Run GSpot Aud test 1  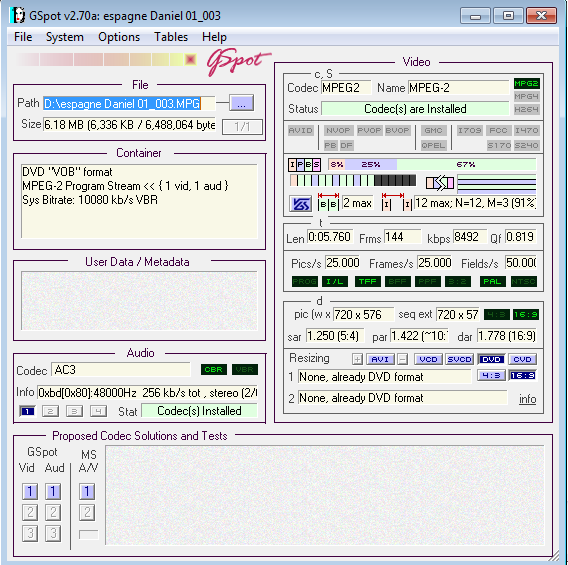click(x=53, y=491)
